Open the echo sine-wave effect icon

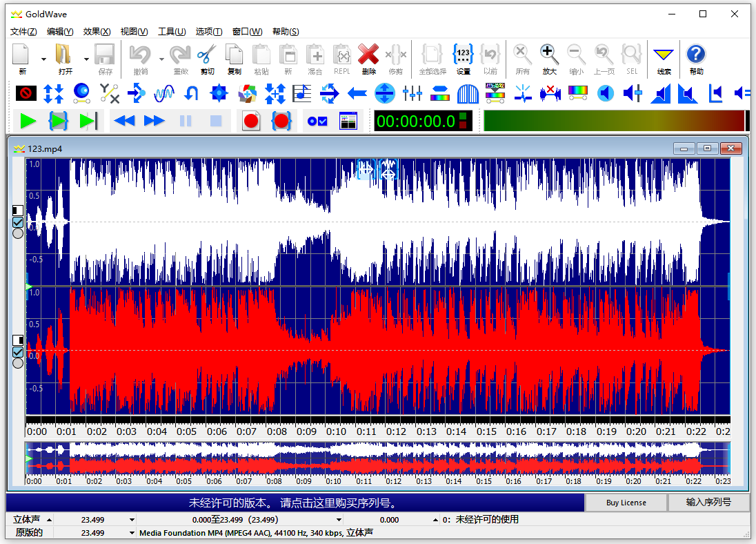pyautogui.click(x=164, y=93)
